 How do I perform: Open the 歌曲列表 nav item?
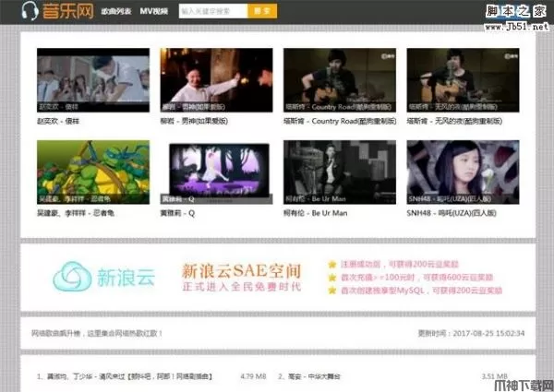(116, 11)
